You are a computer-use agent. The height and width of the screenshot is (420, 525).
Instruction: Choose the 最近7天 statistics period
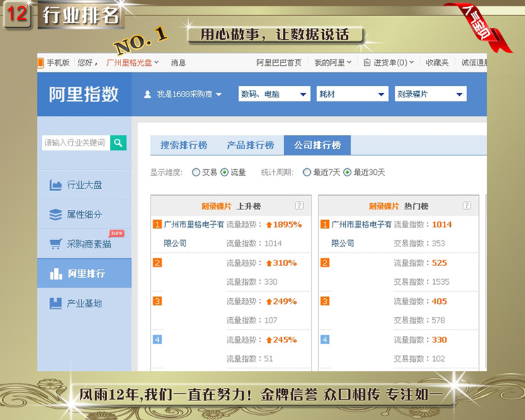(x=307, y=172)
